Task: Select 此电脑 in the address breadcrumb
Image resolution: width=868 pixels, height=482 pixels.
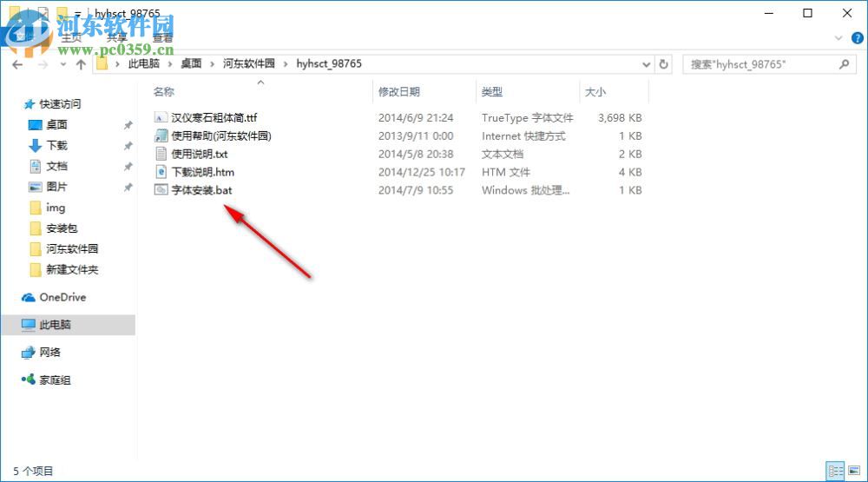Action: (x=144, y=63)
